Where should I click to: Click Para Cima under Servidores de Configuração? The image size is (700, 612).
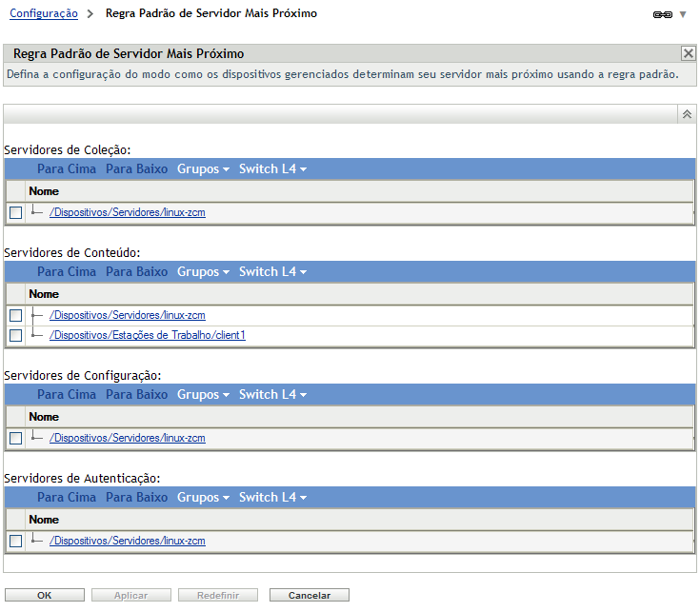[x=67, y=395]
